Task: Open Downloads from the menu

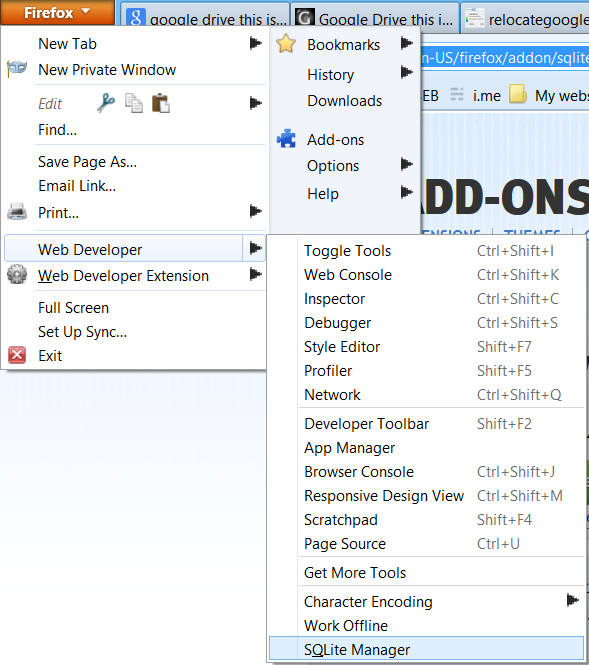Action: pyautogui.click(x=345, y=101)
